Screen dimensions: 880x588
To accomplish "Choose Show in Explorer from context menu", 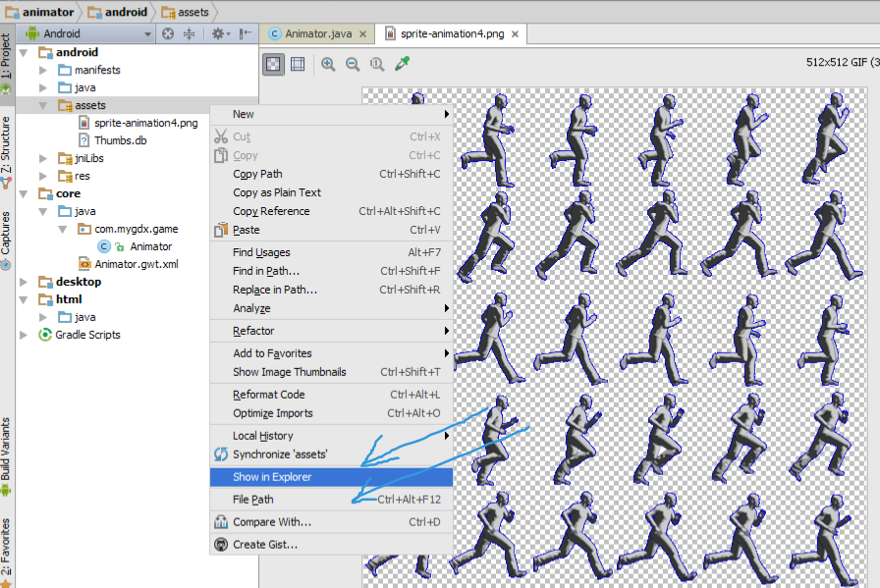I will point(272,477).
